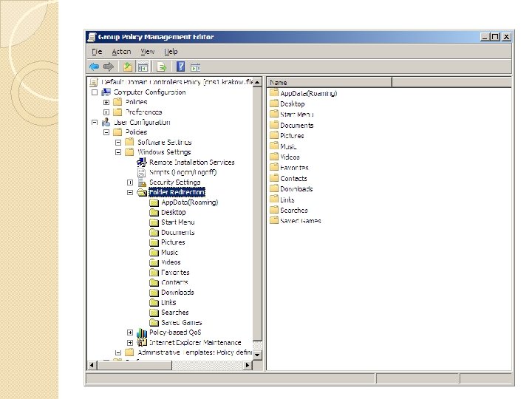Click tree pane scroll up arrow
The image size is (532, 399).
tap(258, 82)
